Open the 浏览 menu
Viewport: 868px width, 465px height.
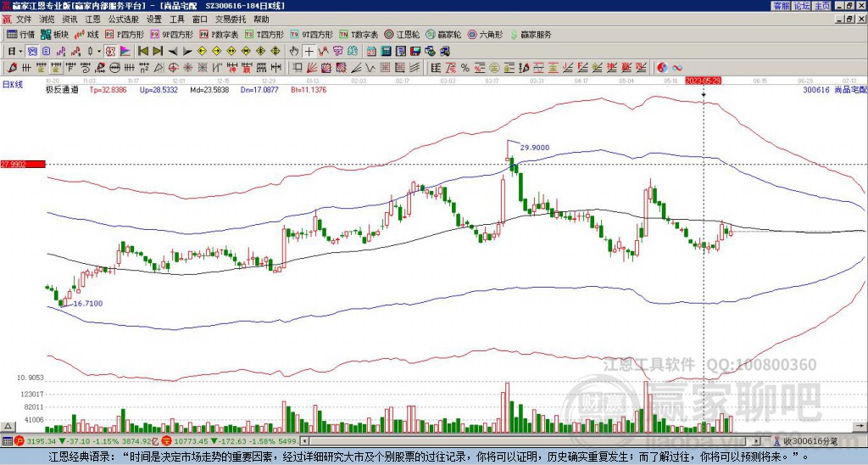point(47,20)
